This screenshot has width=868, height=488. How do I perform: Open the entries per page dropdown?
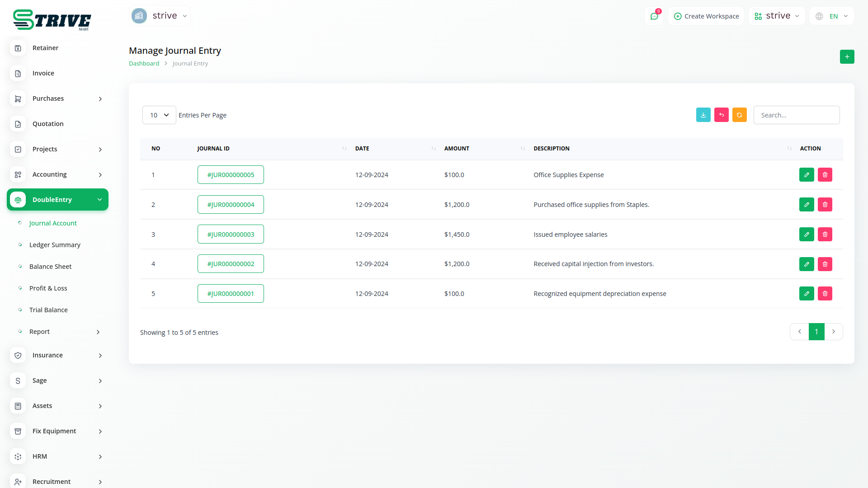click(x=159, y=115)
